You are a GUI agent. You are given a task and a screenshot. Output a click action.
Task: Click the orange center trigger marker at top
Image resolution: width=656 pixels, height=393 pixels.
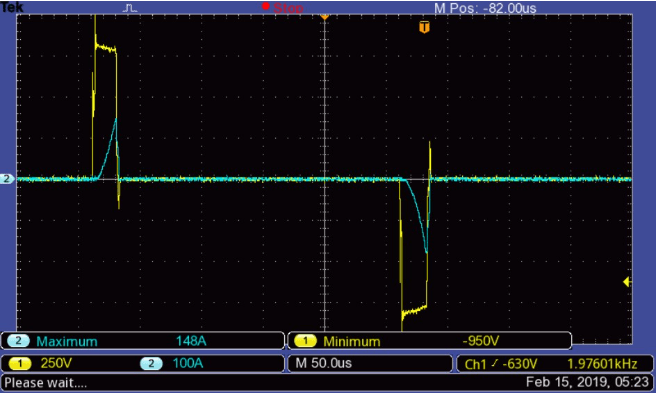coord(324,17)
